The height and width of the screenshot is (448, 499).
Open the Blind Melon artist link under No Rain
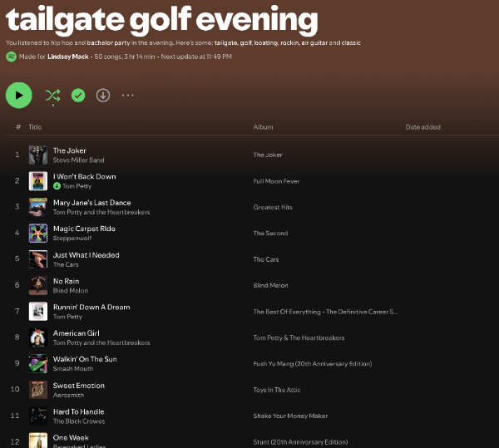coord(71,291)
